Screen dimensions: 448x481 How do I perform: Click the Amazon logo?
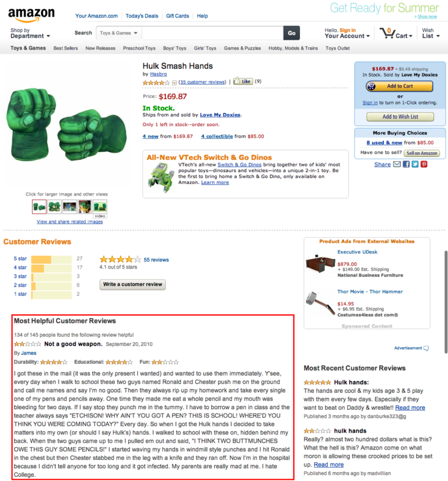tap(32, 15)
